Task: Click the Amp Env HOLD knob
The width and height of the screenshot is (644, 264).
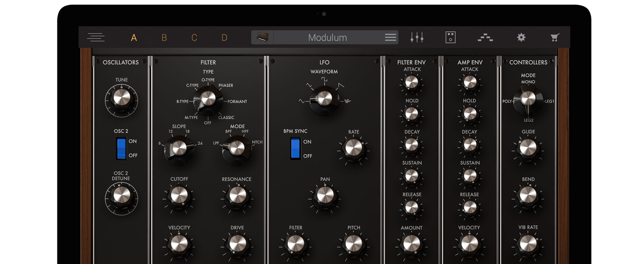Action: point(470,114)
